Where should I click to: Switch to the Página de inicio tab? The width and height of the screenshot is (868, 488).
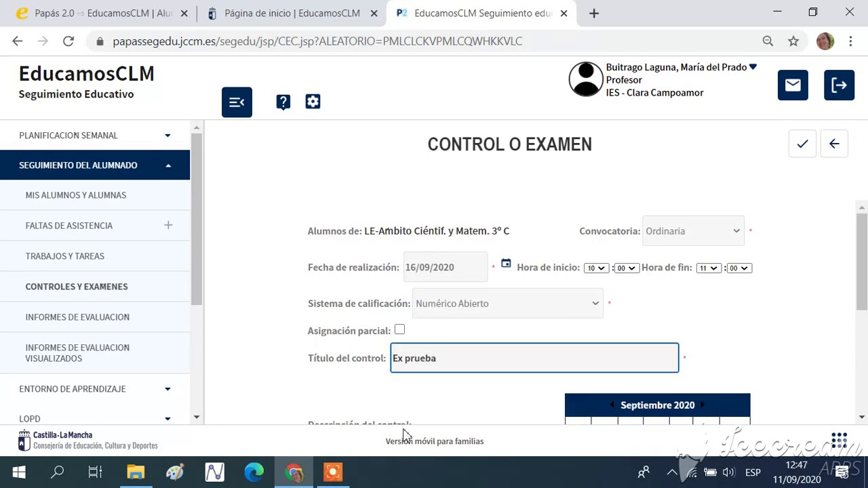292,13
